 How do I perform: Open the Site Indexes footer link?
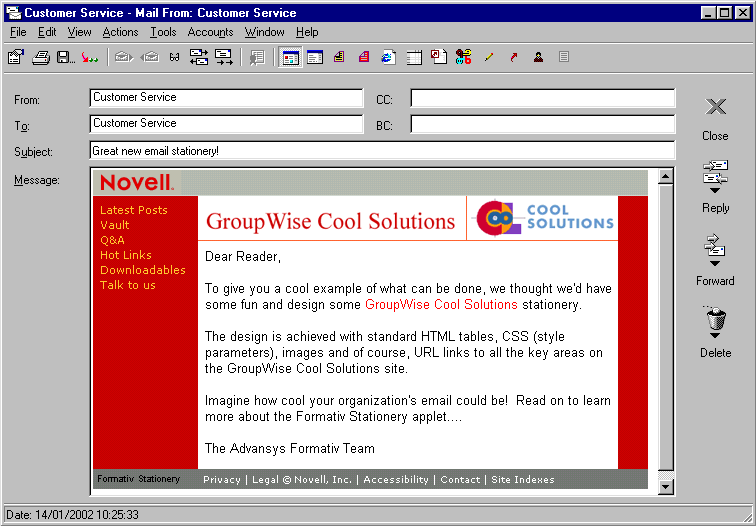(x=523, y=480)
